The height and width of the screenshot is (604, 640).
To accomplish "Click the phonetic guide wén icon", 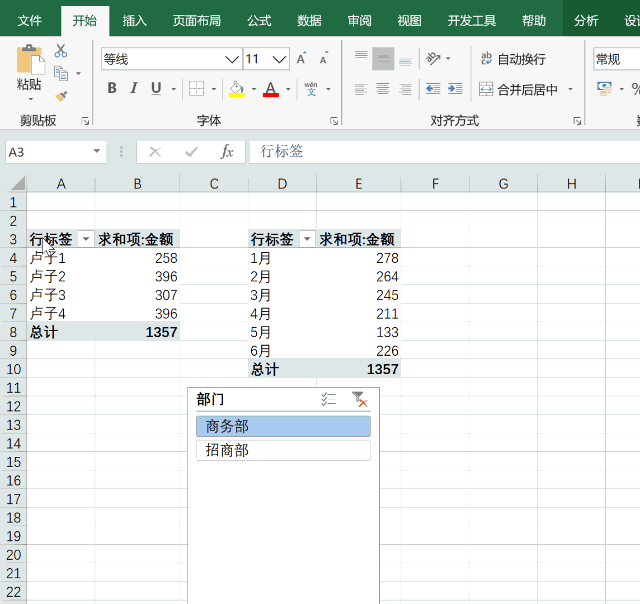I will coord(311,89).
